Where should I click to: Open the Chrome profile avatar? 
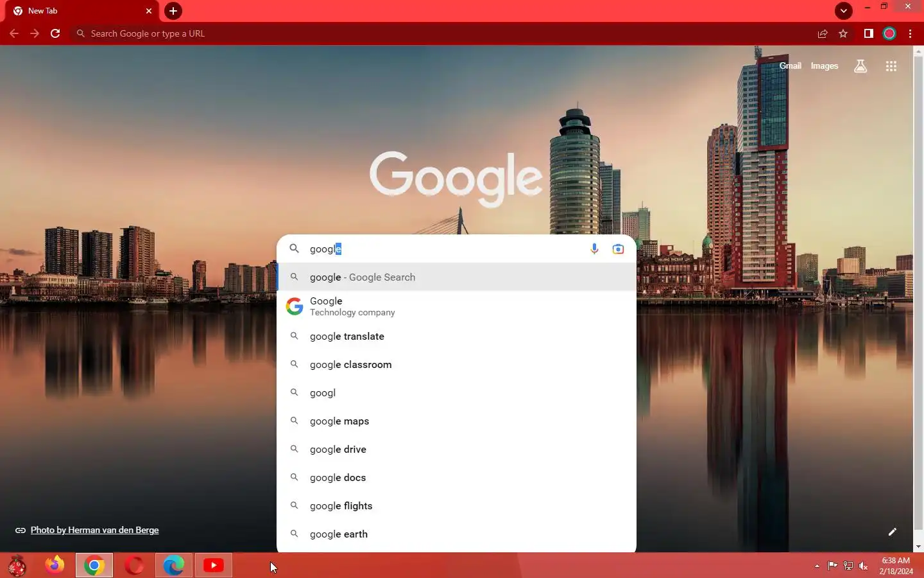click(889, 33)
